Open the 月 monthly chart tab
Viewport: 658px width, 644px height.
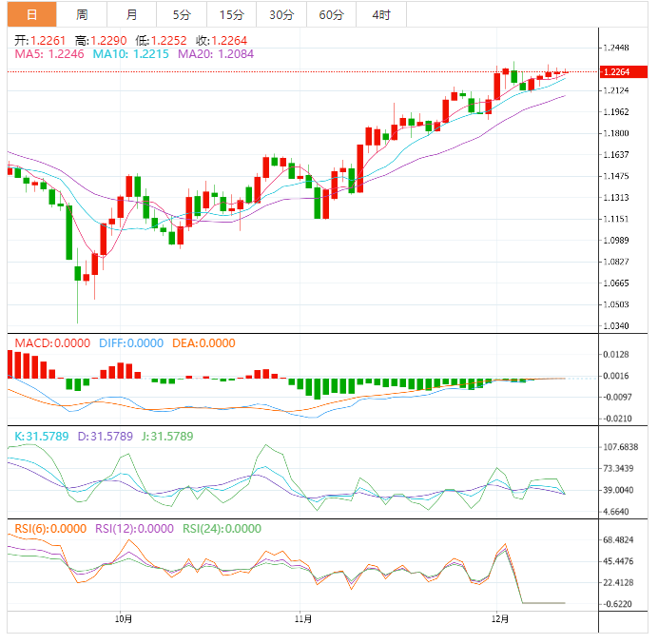pyautogui.click(x=131, y=14)
